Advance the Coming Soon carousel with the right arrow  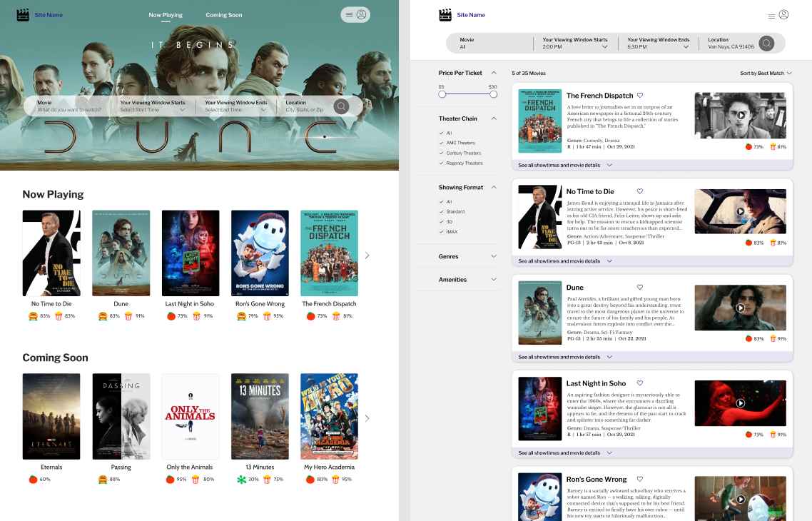367,418
